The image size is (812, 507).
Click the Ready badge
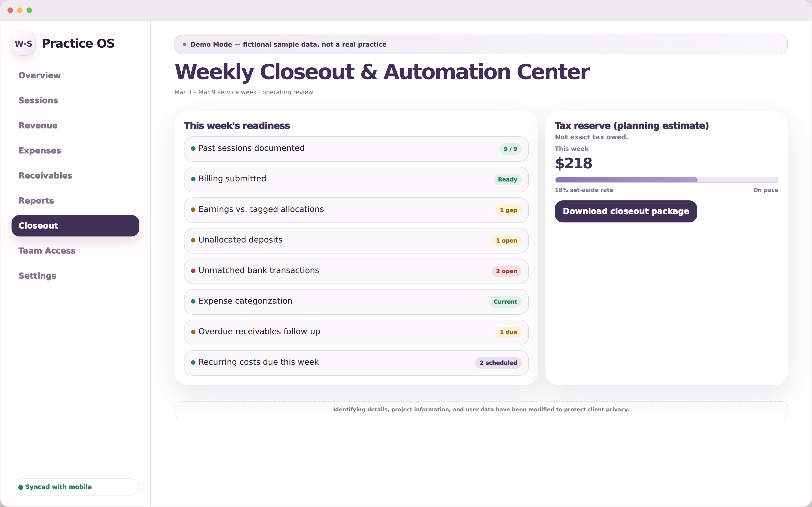tap(507, 179)
